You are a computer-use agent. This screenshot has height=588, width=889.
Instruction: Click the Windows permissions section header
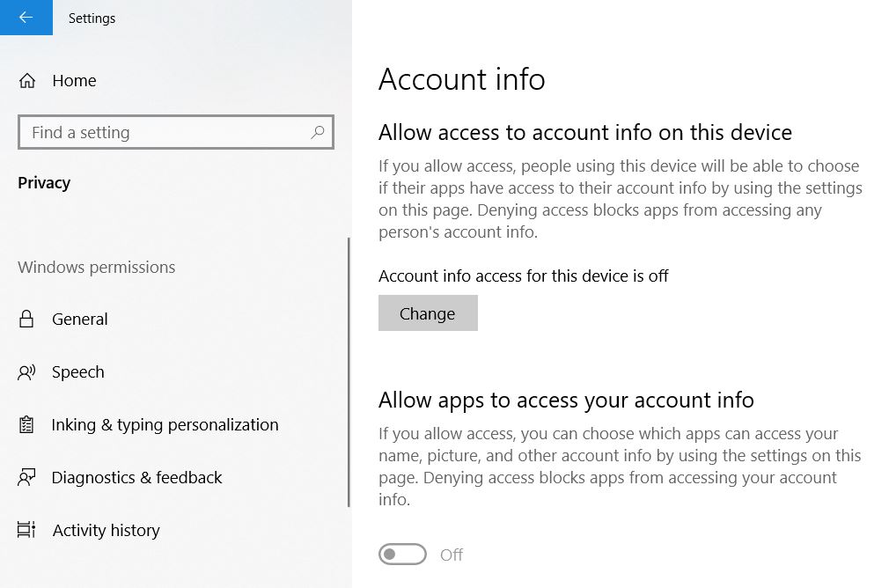pyautogui.click(x=96, y=268)
